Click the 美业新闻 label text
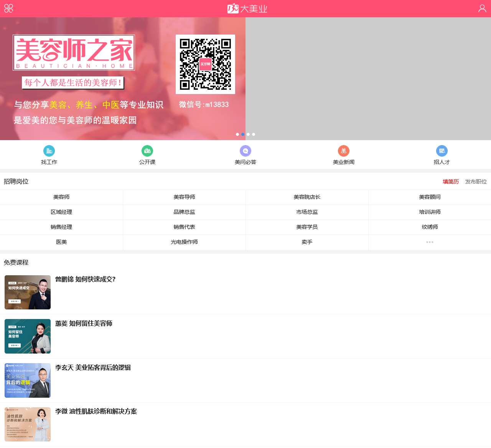Viewport: 491px width, 448px height. (344, 162)
